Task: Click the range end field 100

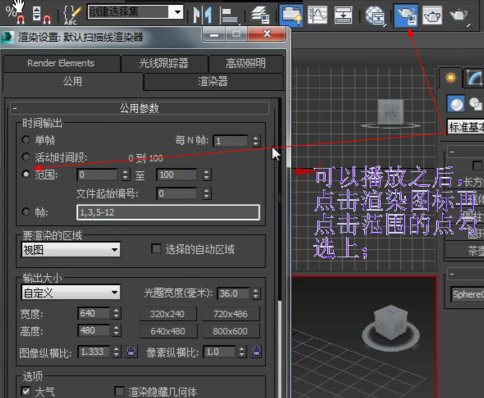Action: coord(178,175)
